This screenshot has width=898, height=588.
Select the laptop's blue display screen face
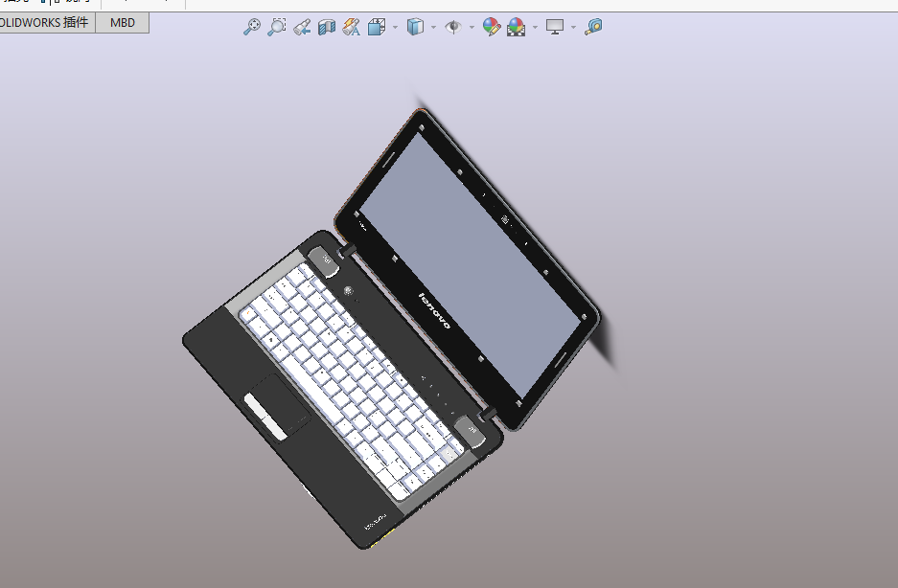[x=470, y=265]
